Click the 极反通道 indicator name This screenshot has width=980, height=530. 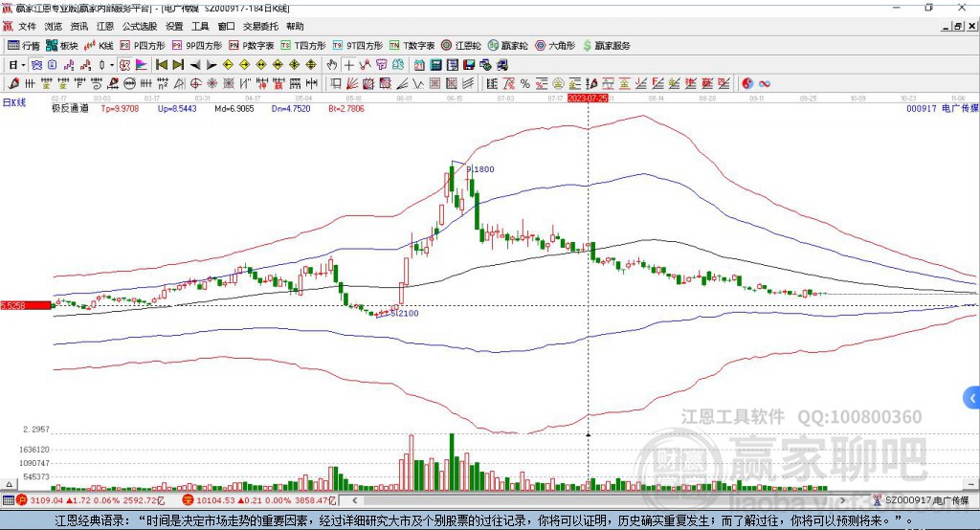[70, 108]
